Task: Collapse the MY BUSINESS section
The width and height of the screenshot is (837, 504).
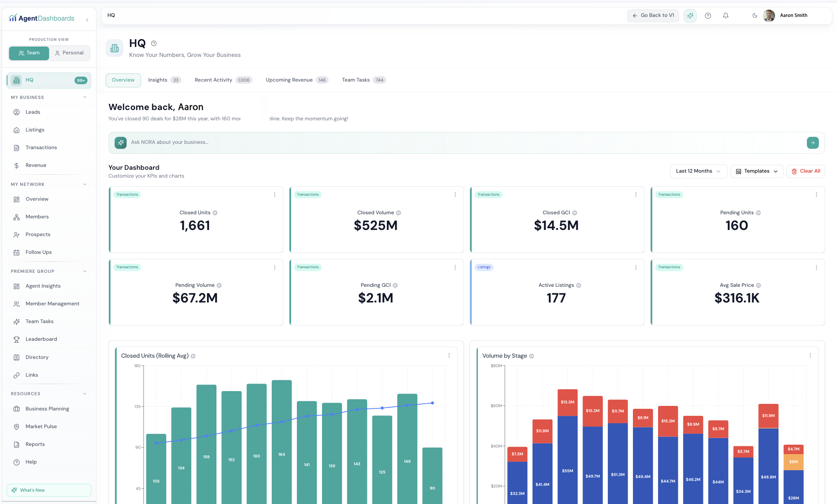Action: (x=85, y=97)
